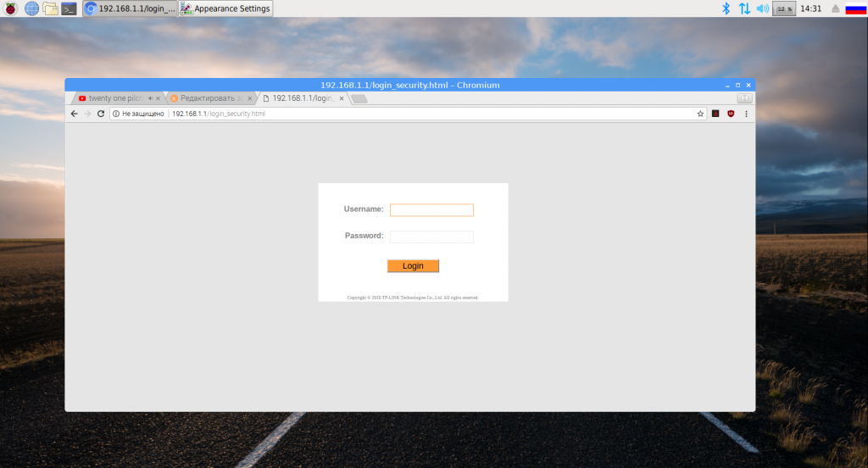Image resolution: width=868 pixels, height=468 pixels.
Task: Click the eject media tray icon
Action: (835, 8)
